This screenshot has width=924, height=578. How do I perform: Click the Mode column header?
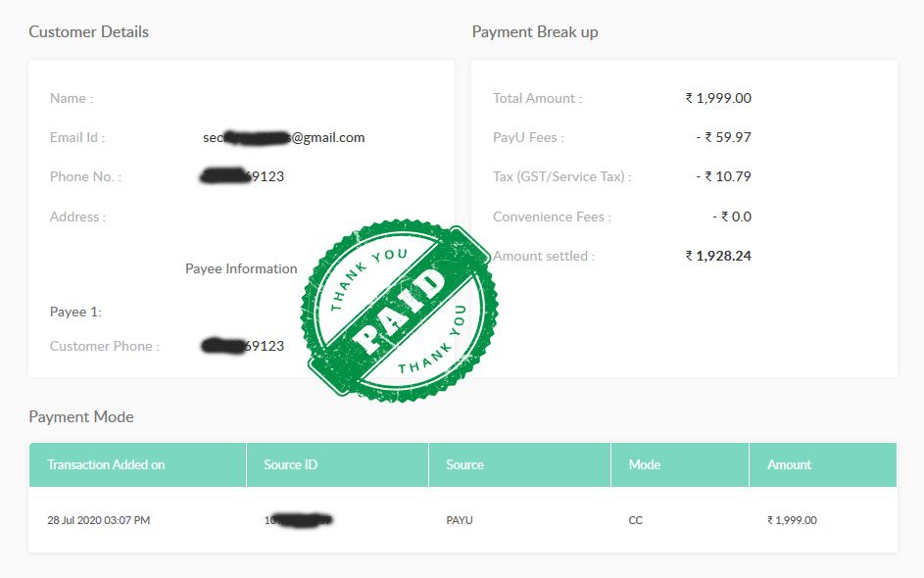coord(680,465)
